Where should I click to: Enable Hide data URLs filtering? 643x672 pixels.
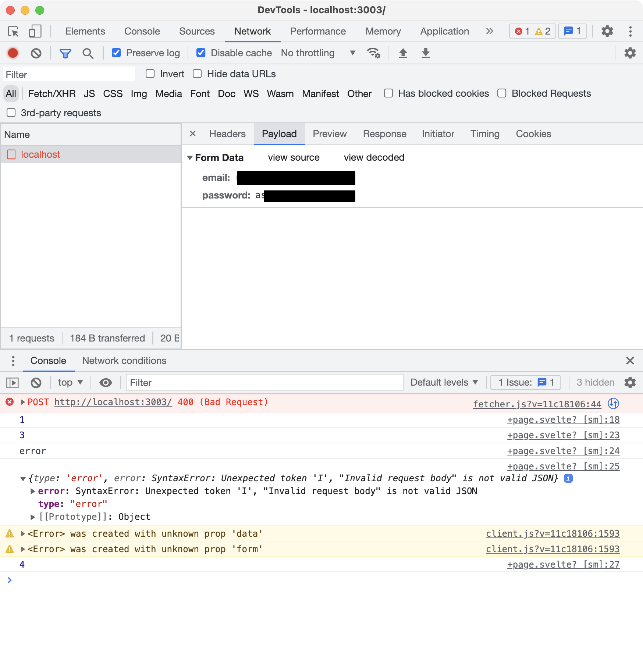coord(197,74)
